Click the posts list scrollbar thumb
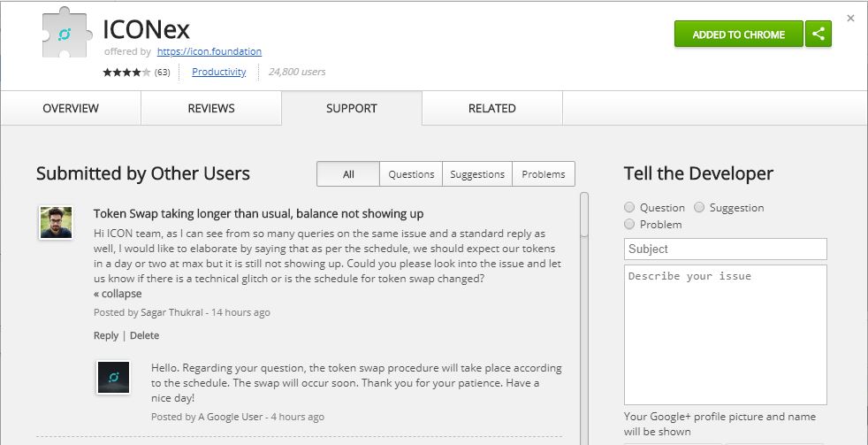Image resolution: width=868 pixels, height=445 pixels. tap(584, 214)
